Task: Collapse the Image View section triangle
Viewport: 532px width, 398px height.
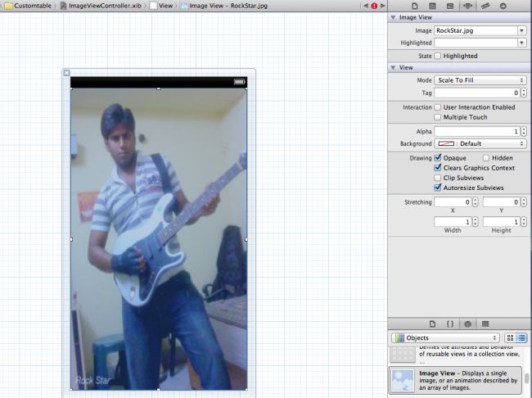Action: [393, 17]
